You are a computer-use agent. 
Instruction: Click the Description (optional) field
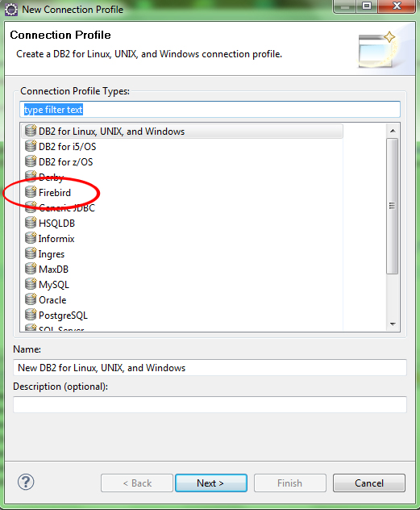pos(210,404)
